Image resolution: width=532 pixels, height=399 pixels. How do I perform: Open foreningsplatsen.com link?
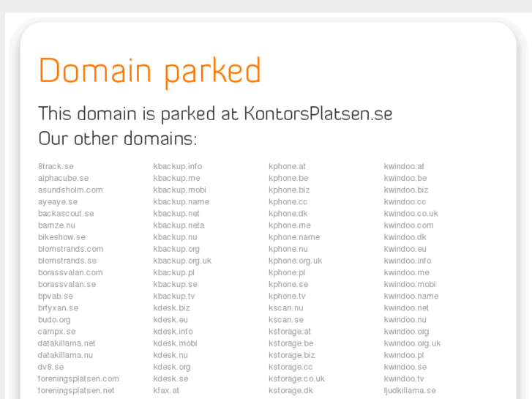pyautogui.click(x=78, y=379)
